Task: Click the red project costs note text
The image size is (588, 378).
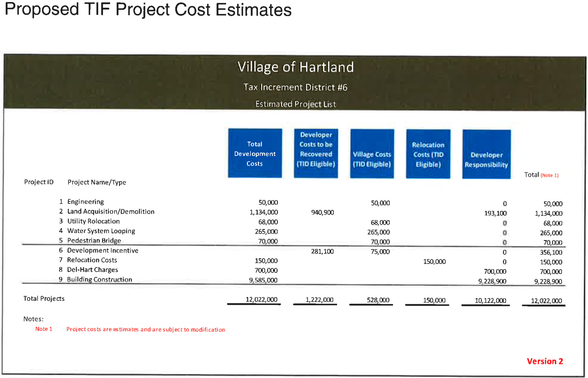Action: pyautogui.click(x=146, y=329)
